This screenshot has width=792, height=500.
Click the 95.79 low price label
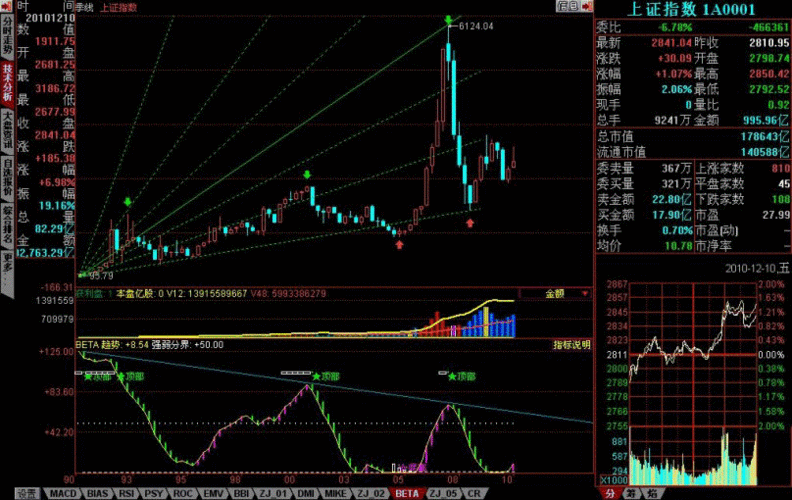tap(102, 276)
